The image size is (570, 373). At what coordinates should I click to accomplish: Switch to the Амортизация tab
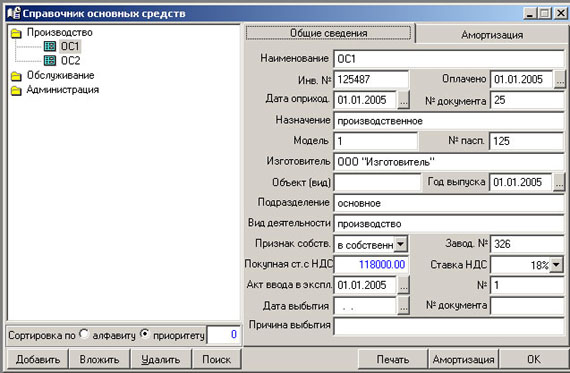tap(492, 35)
